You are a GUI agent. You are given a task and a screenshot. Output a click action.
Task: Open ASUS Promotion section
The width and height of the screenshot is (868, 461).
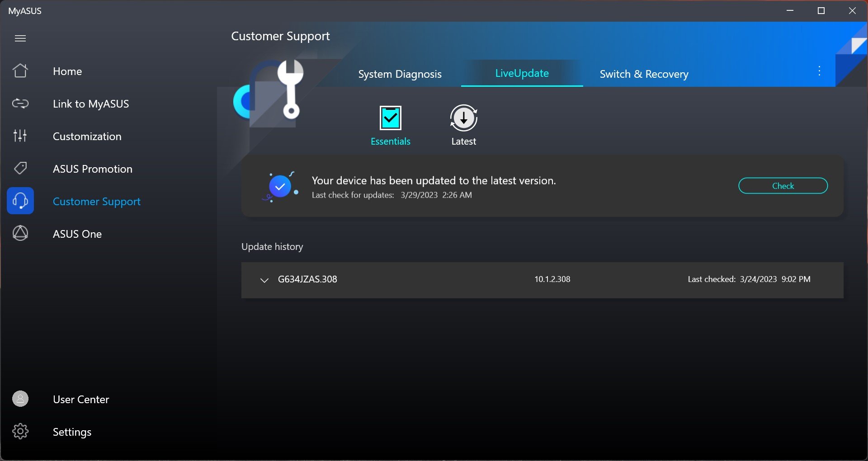pyautogui.click(x=93, y=169)
